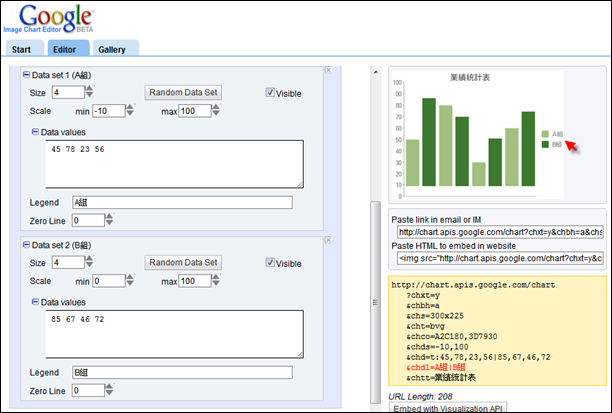This screenshot has height=413, width=612.
Task: Click the vertical scrollbar thumb of the editor panel
Action: click(x=375, y=302)
